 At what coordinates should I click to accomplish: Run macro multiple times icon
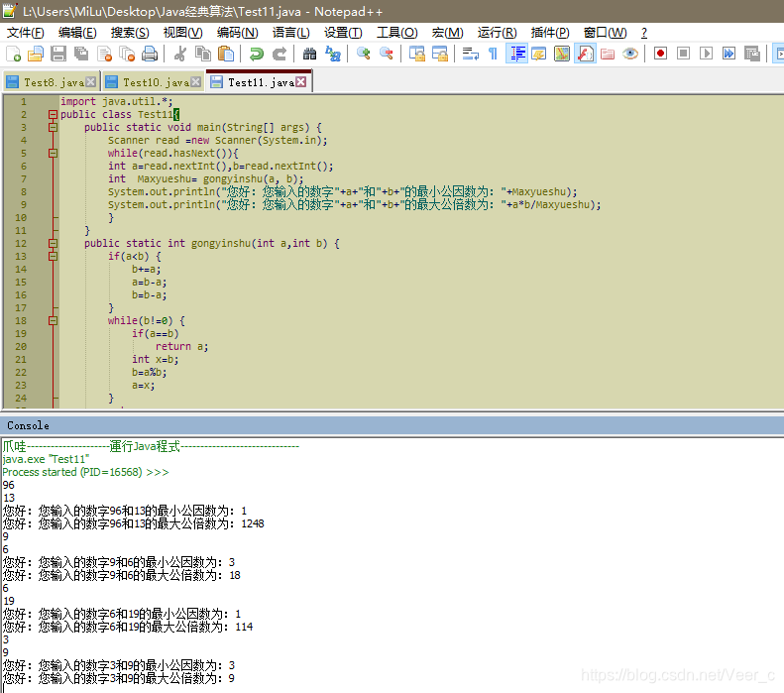[729, 54]
